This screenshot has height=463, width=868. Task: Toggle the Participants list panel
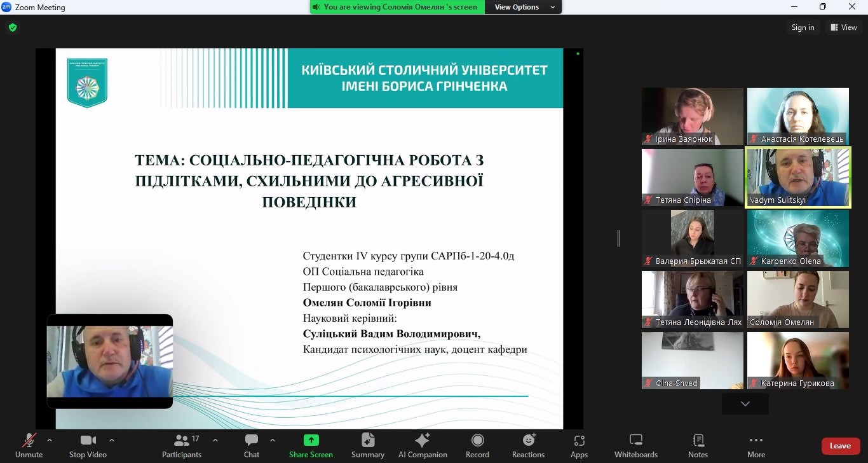[x=182, y=445]
